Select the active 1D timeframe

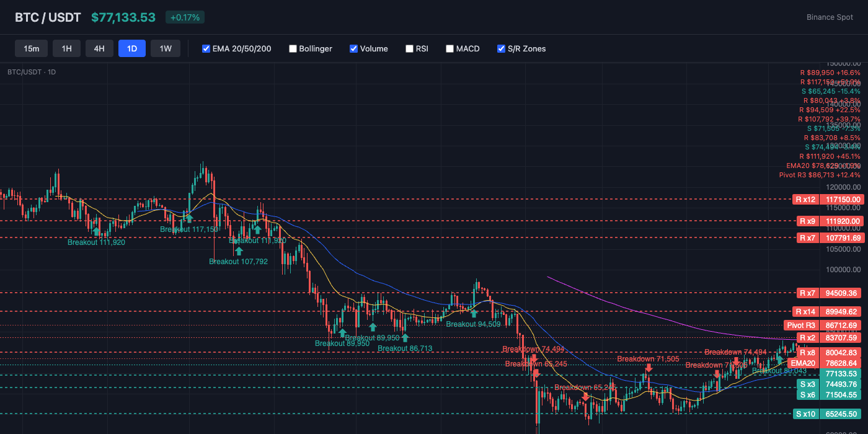(x=132, y=48)
